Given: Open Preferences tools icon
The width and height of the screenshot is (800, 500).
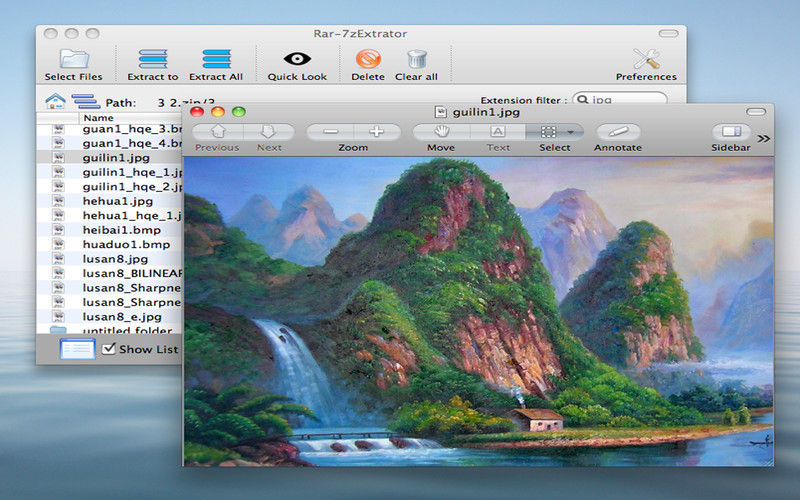Looking at the screenshot, I should (646, 59).
